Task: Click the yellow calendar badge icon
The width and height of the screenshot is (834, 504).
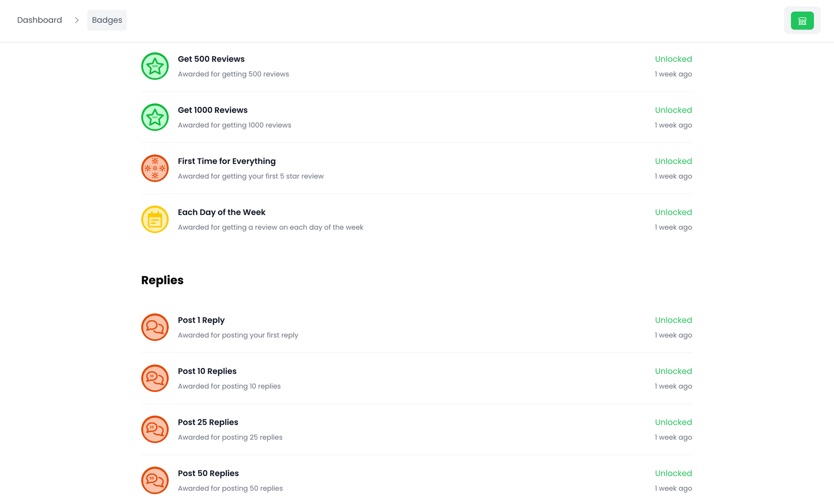Action: tap(155, 219)
